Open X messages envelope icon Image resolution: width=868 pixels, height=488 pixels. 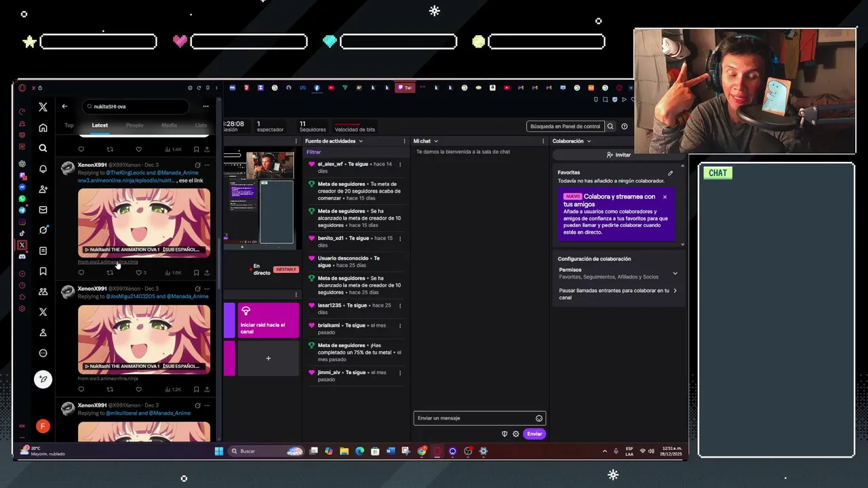pos(43,209)
